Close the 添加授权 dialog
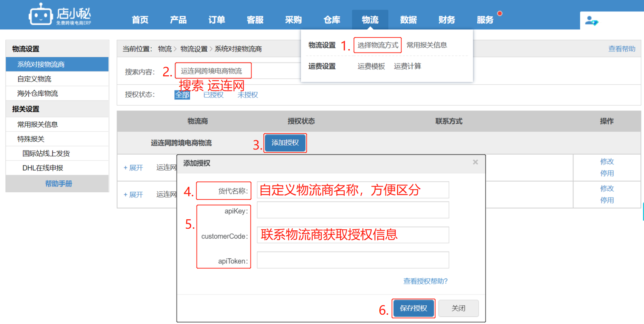The width and height of the screenshot is (644, 324). coord(475,162)
